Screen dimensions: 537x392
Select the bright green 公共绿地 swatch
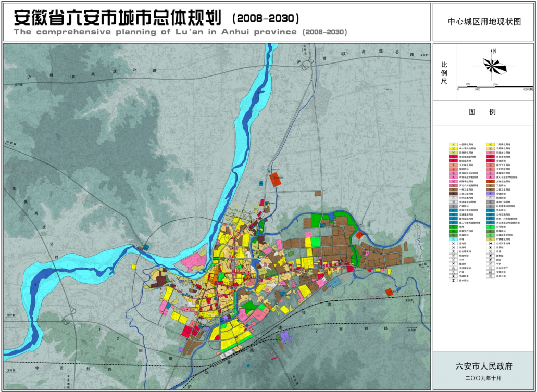(491, 227)
